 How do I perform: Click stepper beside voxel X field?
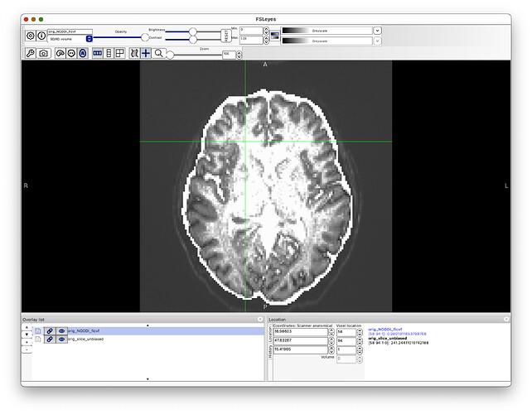point(360,332)
